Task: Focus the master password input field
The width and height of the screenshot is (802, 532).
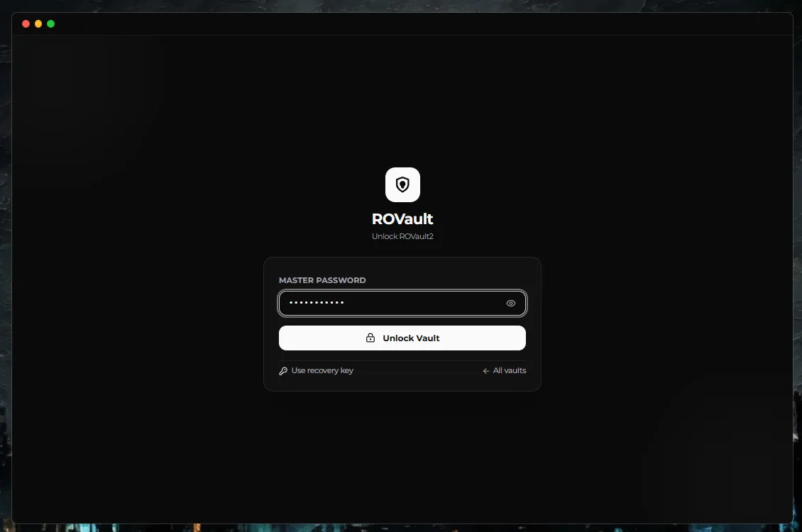Action: (x=402, y=303)
